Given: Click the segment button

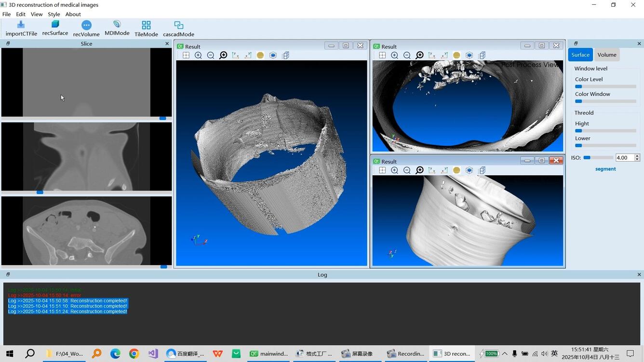Looking at the screenshot, I should point(605,169).
